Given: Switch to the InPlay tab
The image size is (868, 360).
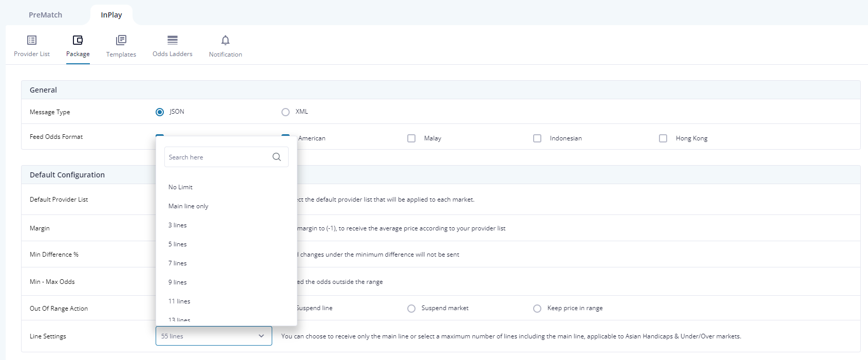Looking at the screenshot, I should click(111, 15).
